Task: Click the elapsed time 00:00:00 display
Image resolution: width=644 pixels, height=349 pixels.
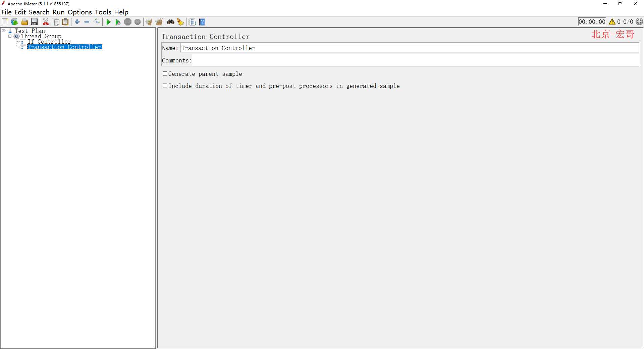Action: click(592, 22)
